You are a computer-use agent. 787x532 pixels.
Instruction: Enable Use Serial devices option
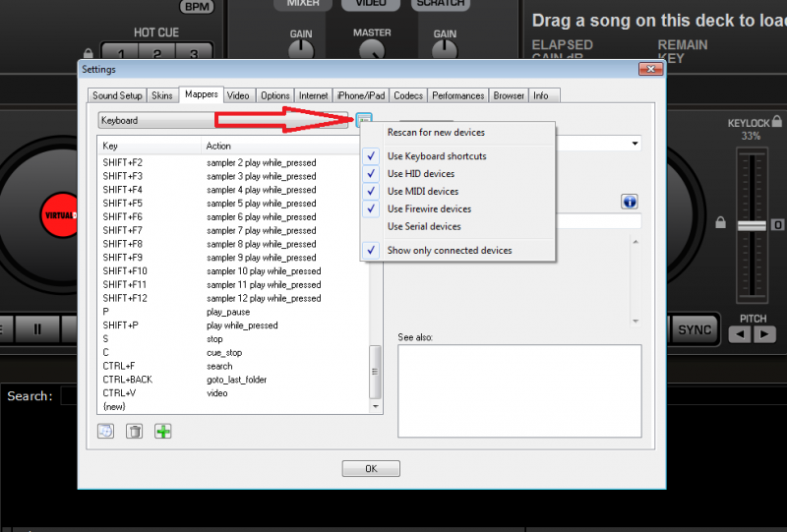pos(424,226)
